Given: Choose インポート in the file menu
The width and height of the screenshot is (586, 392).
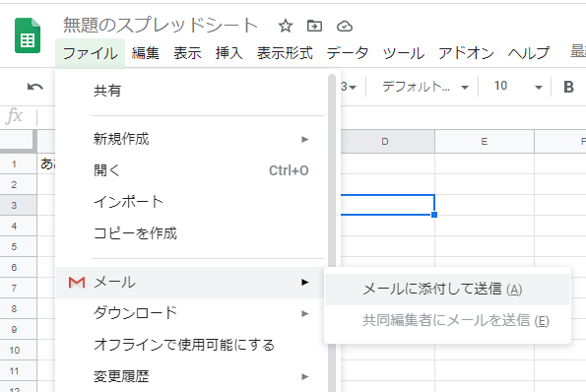Looking at the screenshot, I should tap(190, 202).
